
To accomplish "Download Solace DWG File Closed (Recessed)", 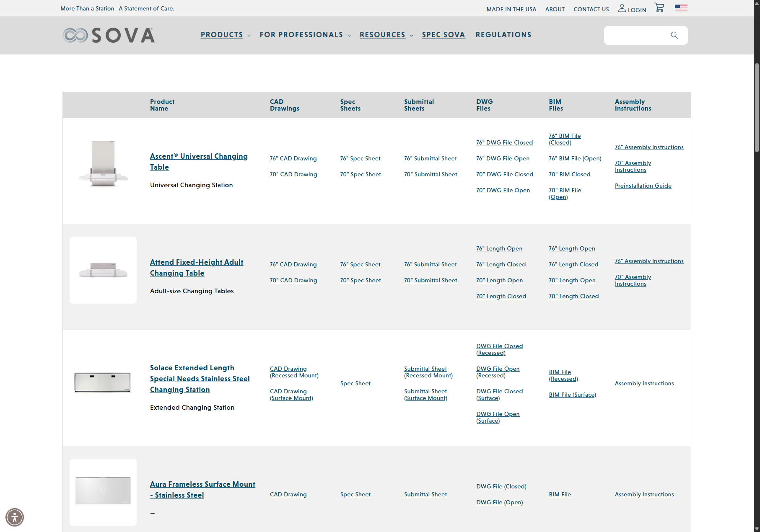I will coord(500,349).
